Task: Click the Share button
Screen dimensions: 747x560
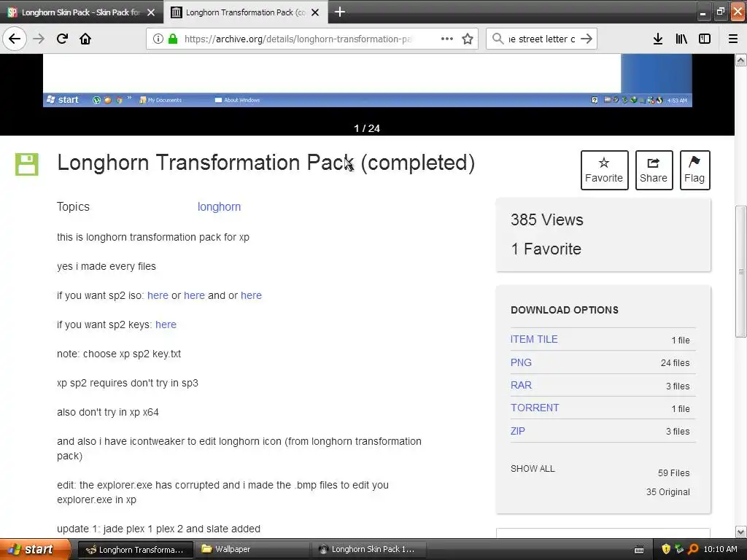Action: pos(654,170)
